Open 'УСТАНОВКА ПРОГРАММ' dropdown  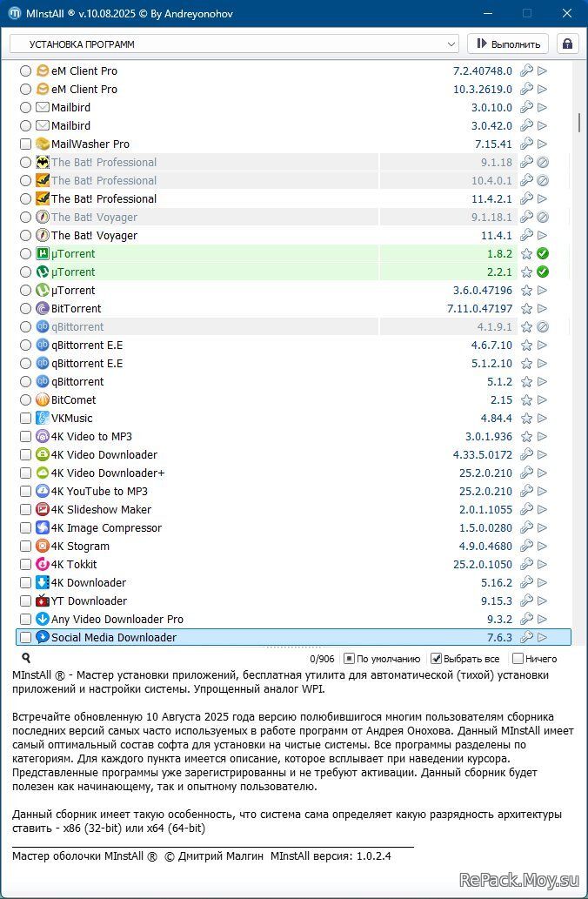234,44
